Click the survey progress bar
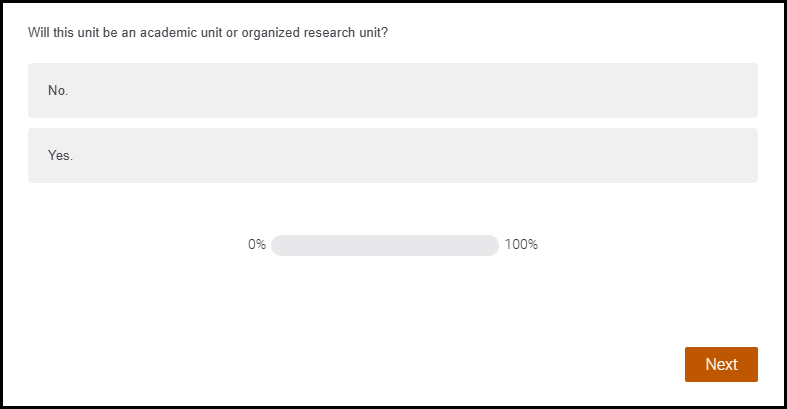 tap(384, 245)
